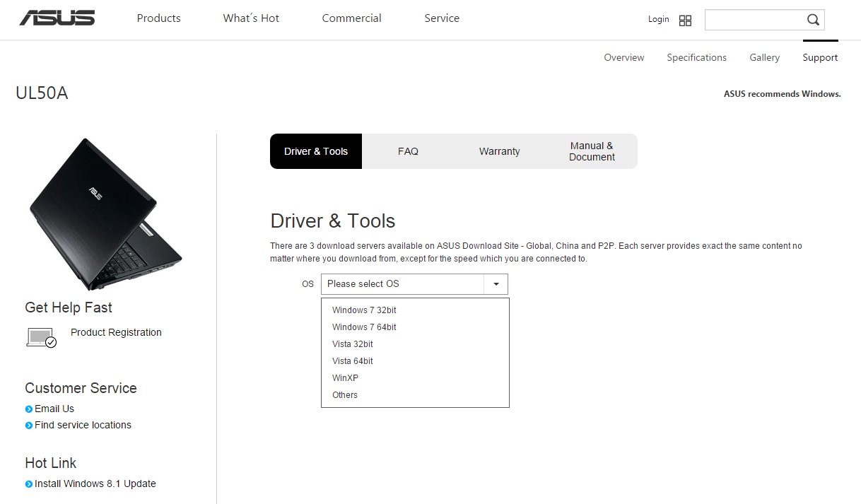Image resolution: width=861 pixels, height=504 pixels.
Task: Click the Hot Link heading
Action: click(50, 463)
